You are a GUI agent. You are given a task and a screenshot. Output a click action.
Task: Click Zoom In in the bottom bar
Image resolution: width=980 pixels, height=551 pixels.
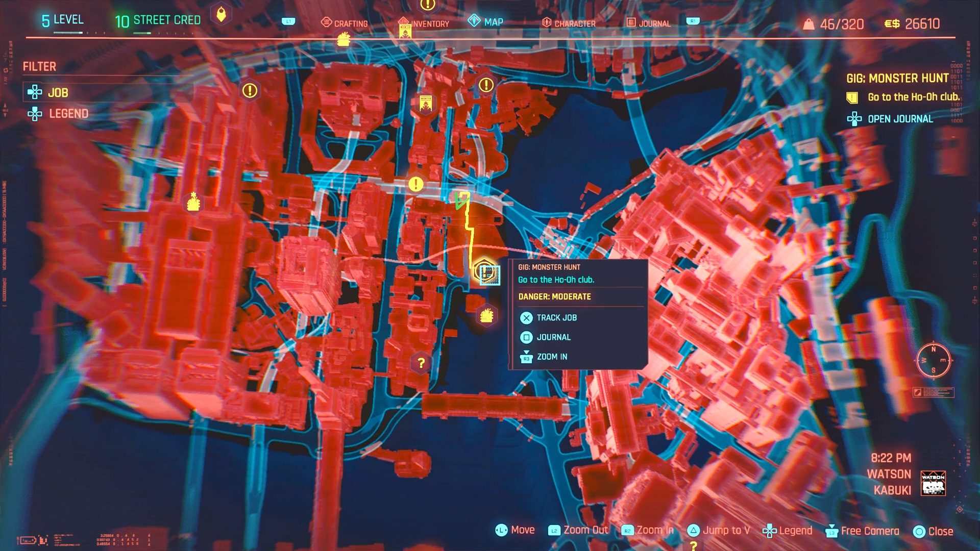(x=648, y=531)
